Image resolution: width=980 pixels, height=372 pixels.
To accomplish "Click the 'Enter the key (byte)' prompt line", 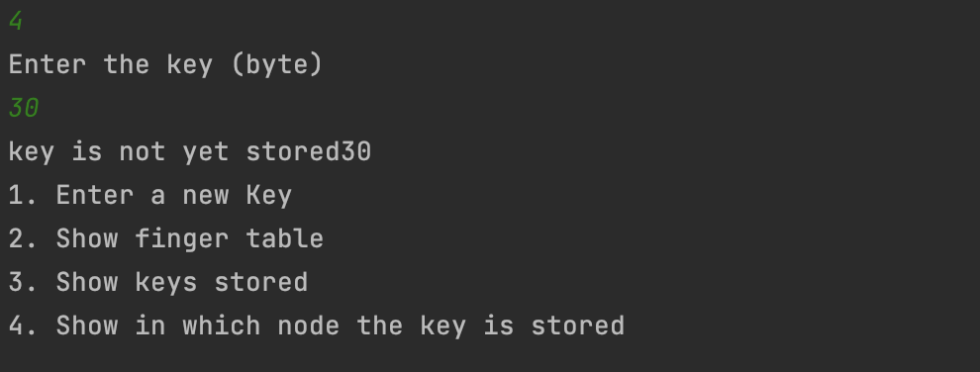I will [x=165, y=65].
